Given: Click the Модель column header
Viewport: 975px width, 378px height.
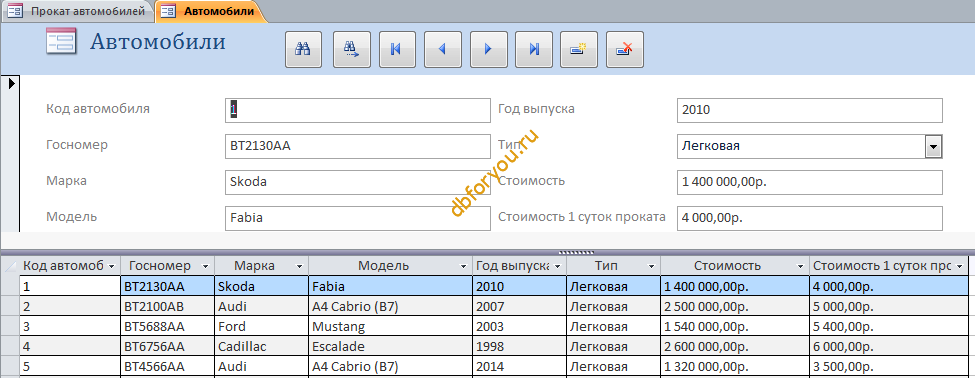Looking at the screenshot, I should coord(390,266).
